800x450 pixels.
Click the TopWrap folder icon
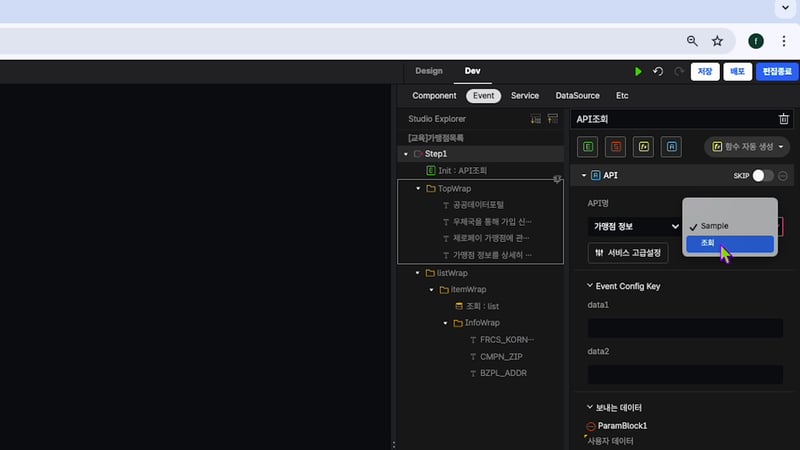[431, 188]
